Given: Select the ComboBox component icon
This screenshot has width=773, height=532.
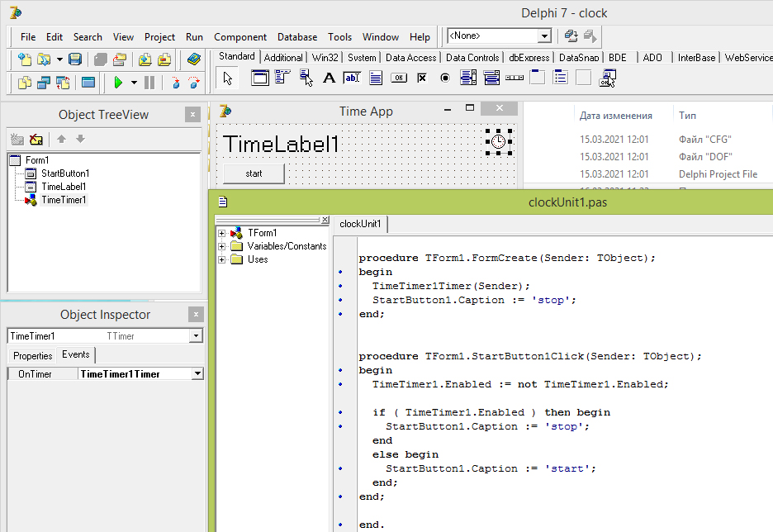Looking at the screenshot, I should (x=491, y=78).
